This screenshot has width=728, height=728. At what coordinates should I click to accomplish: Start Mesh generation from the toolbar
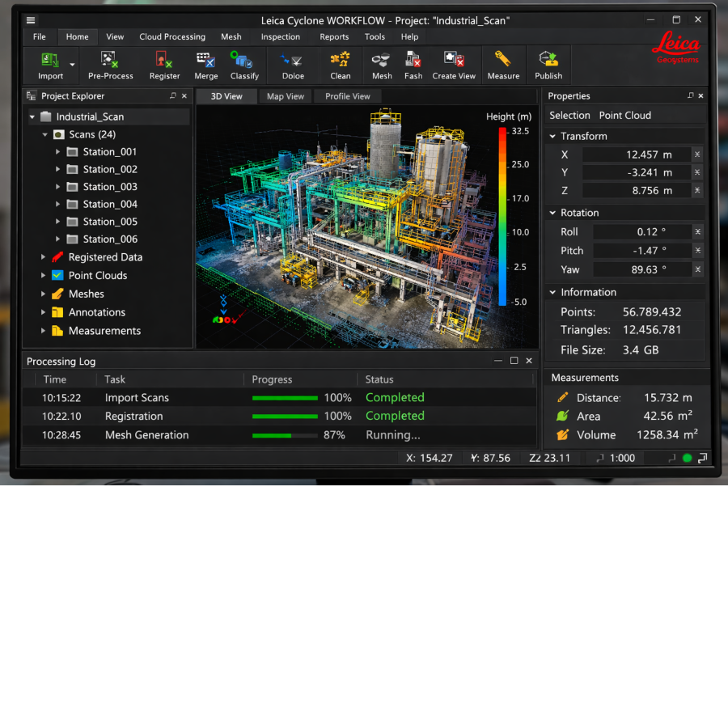pos(381,65)
